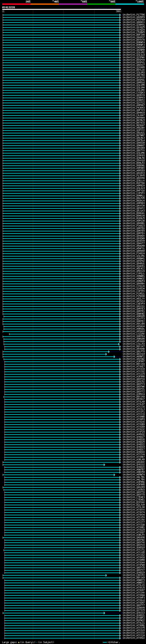
Task: Select hit label UniRef100_B9TLU0
Action: pos(133,70)
